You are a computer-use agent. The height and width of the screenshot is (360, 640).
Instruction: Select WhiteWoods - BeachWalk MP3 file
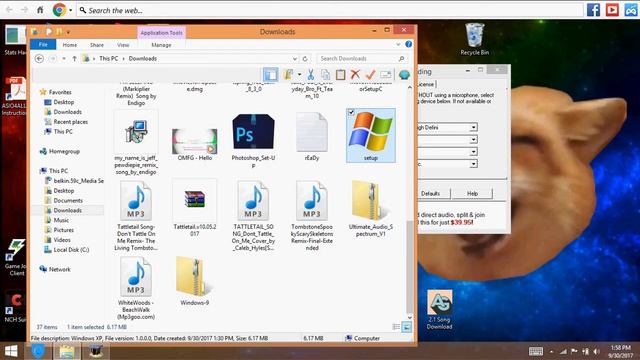click(x=136, y=288)
